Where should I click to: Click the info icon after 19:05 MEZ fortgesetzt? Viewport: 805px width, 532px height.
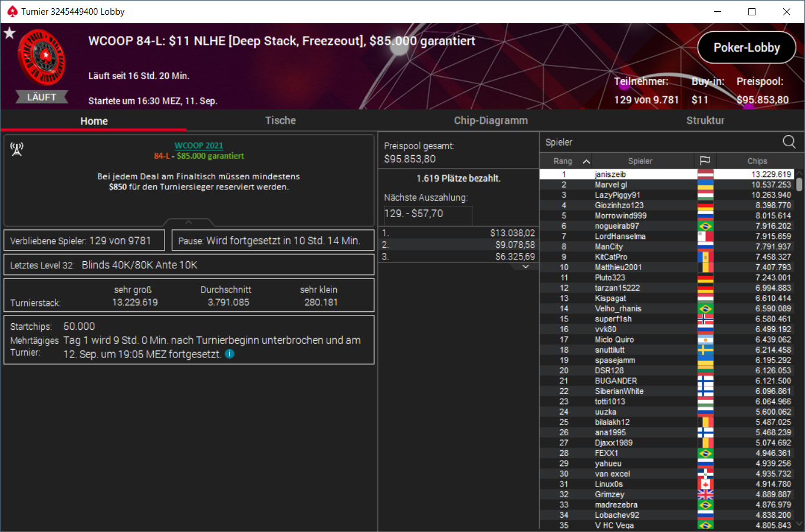[229, 354]
